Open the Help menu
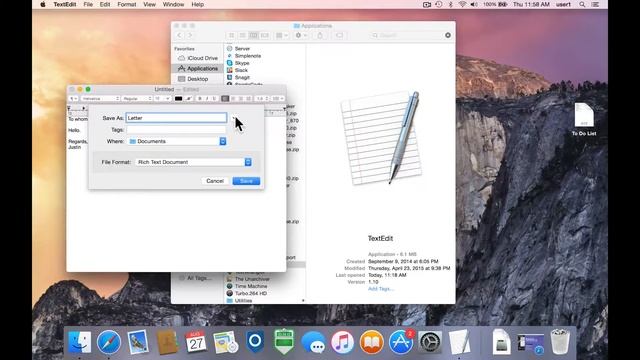The width and height of the screenshot is (640, 360). [198, 4]
